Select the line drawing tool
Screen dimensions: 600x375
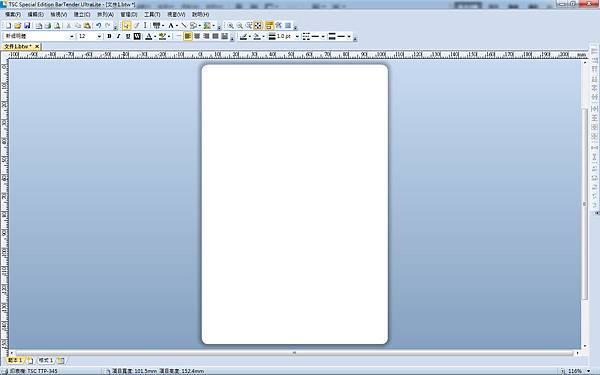pyautogui.click(x=184, y=26)
